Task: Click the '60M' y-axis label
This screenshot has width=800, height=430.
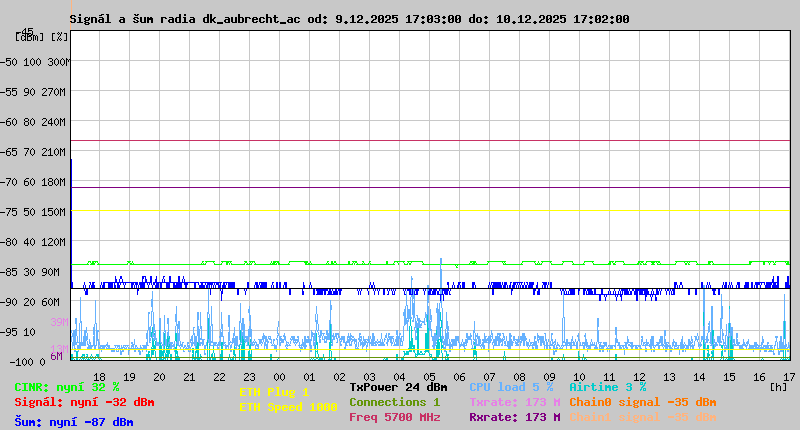Action: pos(51,302)
